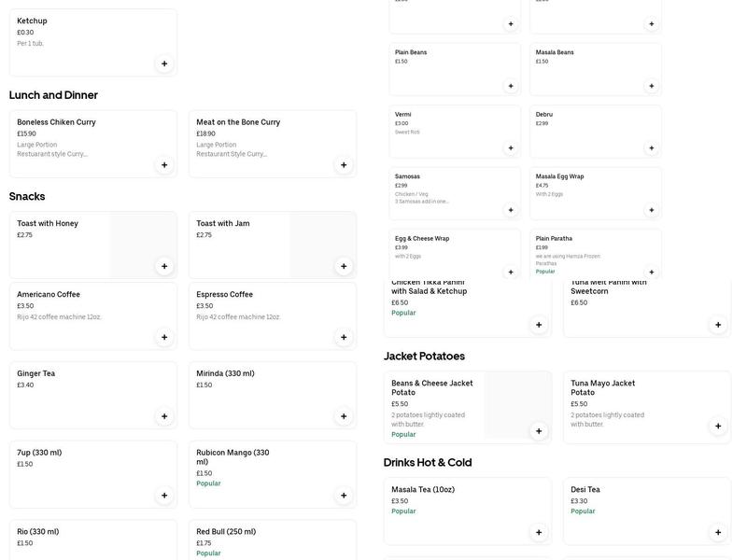Add Desi Tea to the basket

pos(718,533)
